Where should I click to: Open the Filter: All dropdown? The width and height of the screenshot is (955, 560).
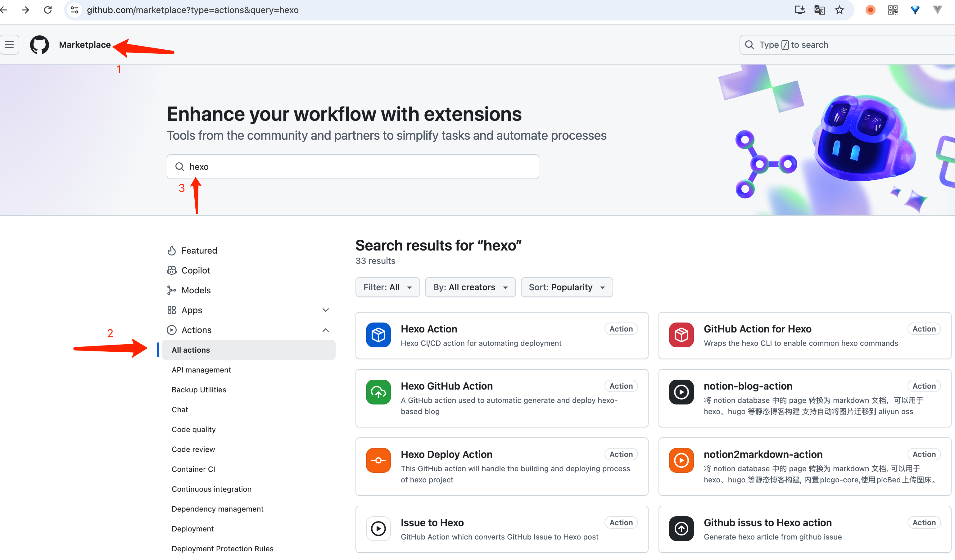tap(387, 287)
